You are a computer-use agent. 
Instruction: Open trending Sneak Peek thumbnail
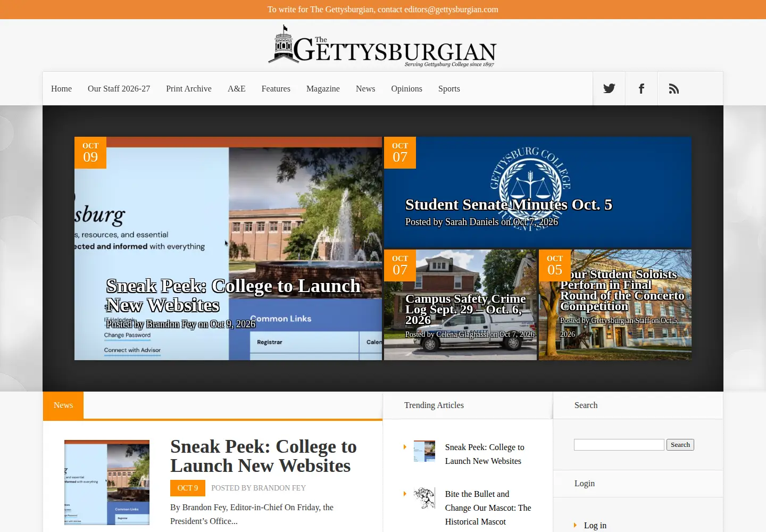(x=424, y=451)
